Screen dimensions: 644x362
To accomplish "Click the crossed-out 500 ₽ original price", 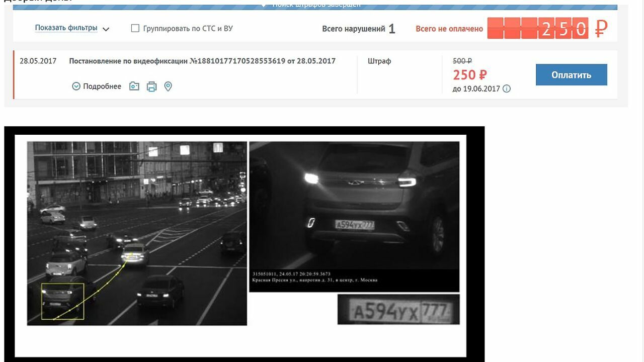I will [462, 61].
